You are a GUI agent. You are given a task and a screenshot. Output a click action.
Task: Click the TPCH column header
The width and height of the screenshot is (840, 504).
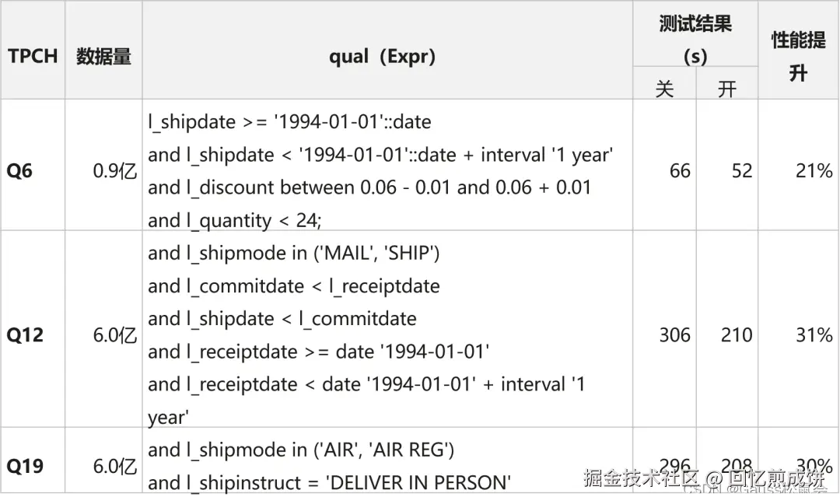[33, 56]
